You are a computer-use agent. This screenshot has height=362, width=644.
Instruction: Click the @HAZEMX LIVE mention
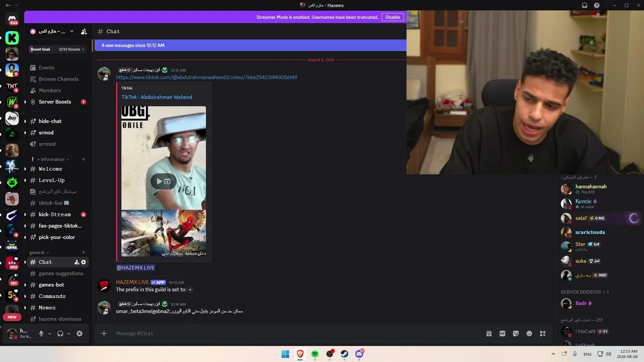tap(135, 267)
